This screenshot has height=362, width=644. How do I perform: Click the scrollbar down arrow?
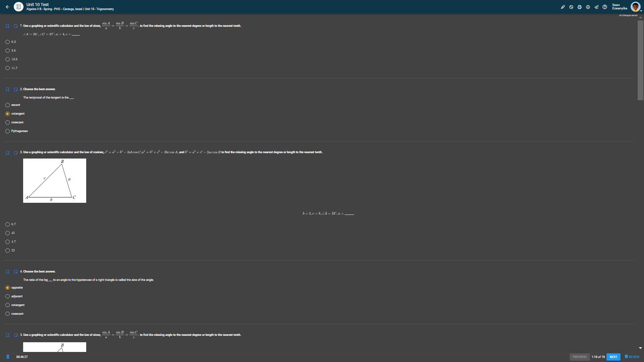click(x=640, y=348)
